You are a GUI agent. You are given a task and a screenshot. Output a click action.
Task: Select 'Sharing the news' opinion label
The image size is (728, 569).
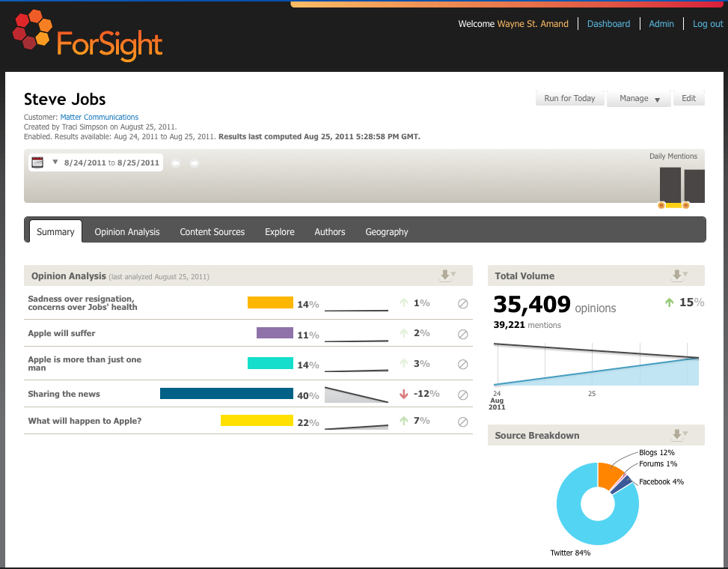pos(64,394)
